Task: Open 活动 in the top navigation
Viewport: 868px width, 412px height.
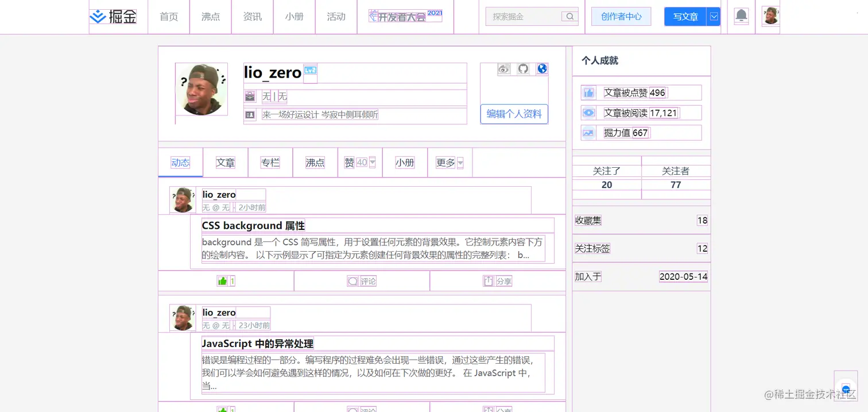Action: click(x=336, y=17)
